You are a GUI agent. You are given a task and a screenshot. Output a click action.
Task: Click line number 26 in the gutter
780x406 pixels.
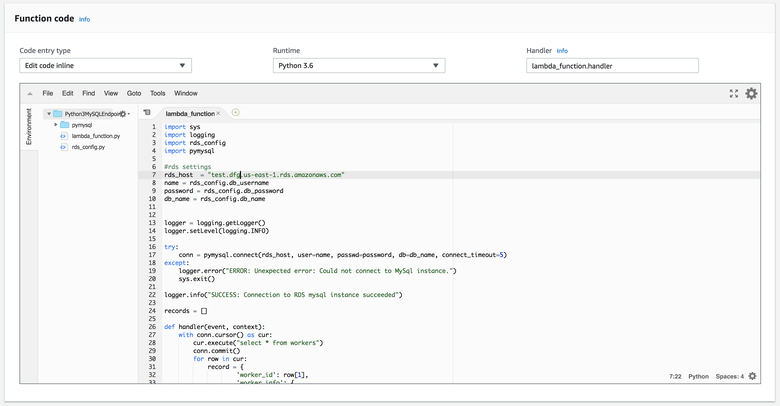(152, 327)
